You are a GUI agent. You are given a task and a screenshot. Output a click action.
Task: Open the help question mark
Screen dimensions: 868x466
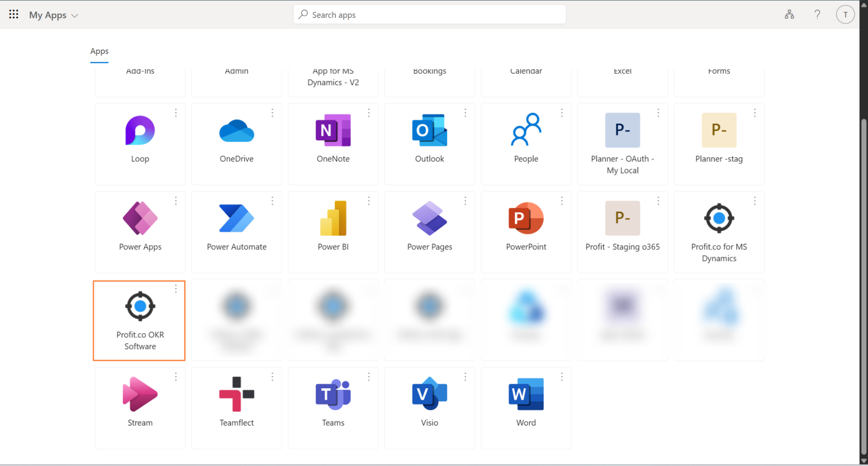[x=817, y=15]
